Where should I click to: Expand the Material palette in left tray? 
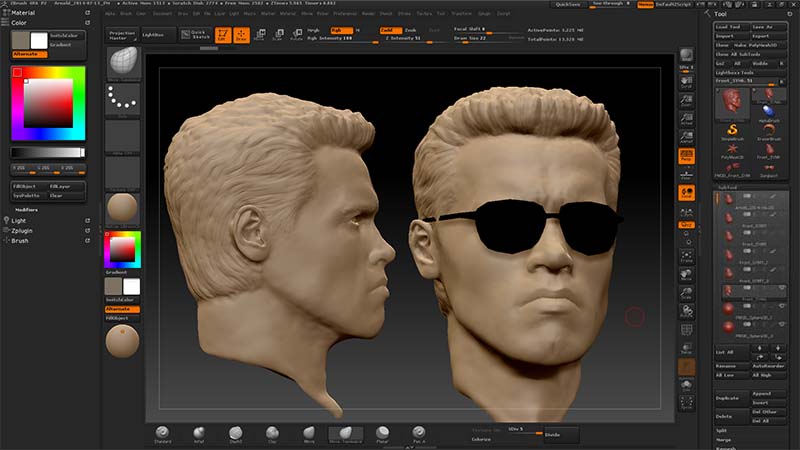coord(23,13)
